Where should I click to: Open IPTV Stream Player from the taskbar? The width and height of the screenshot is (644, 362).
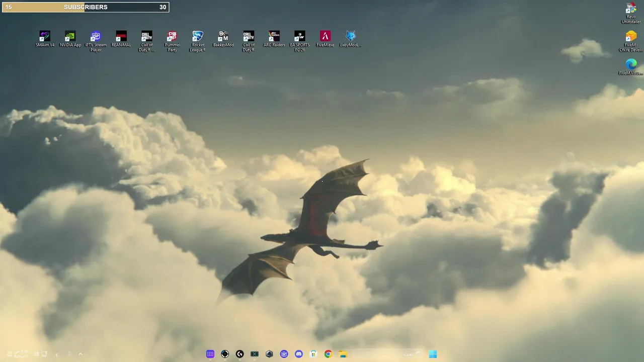tap(284, 354)
